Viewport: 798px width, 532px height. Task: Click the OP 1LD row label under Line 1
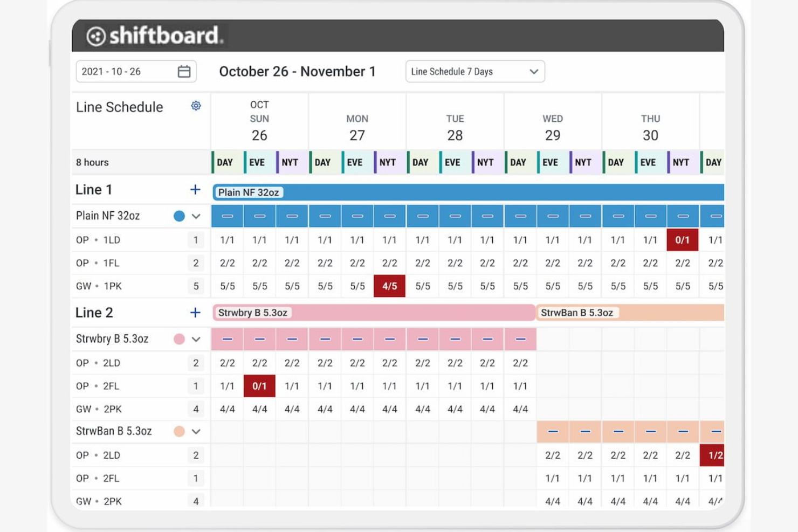(x=98, y=240)
